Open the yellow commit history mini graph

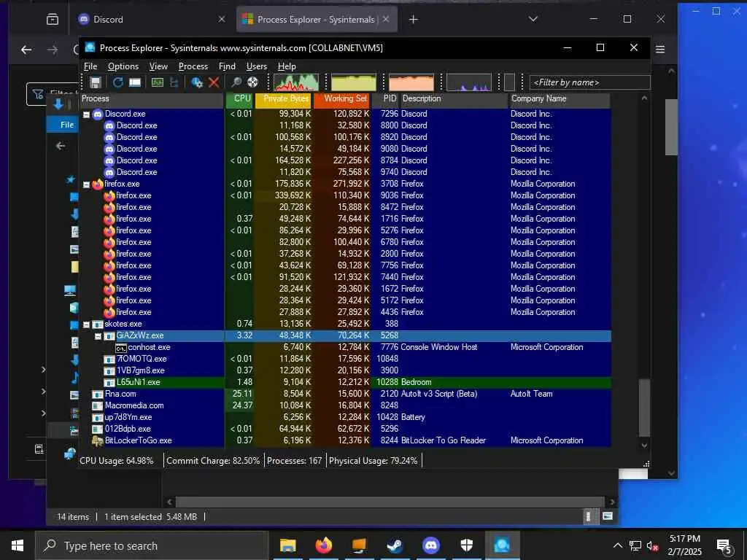pyautogui.click(x=354, y=82)
